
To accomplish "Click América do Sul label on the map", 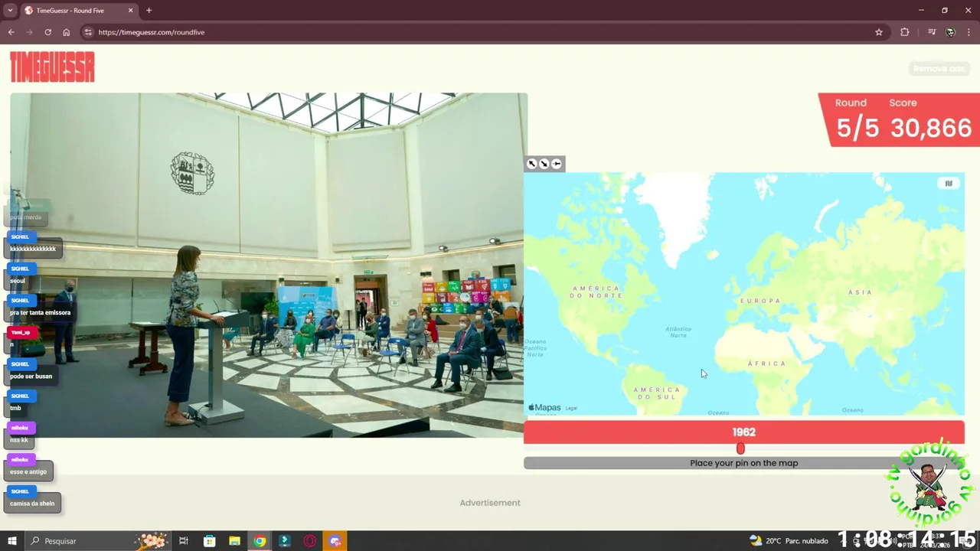I will (656, 393).
